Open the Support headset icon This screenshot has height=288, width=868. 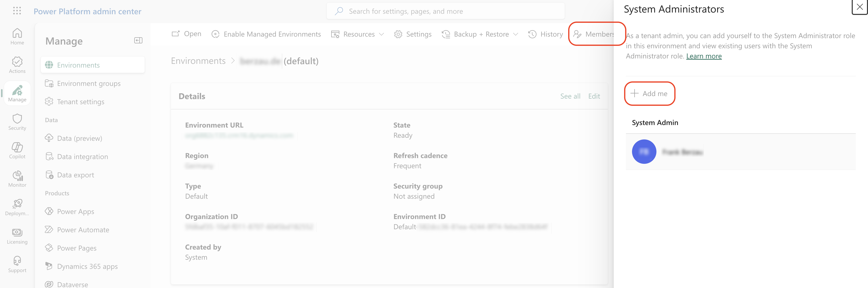pos(17,264)
